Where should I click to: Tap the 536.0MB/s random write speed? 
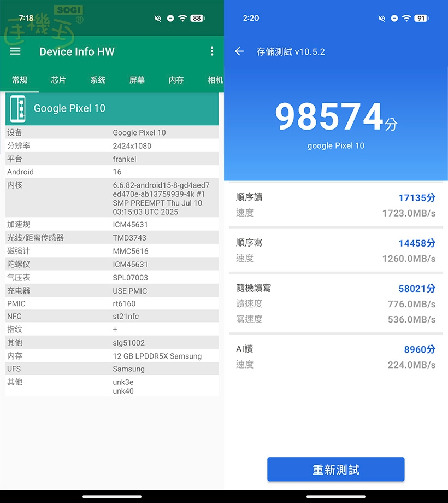[411, 319]
